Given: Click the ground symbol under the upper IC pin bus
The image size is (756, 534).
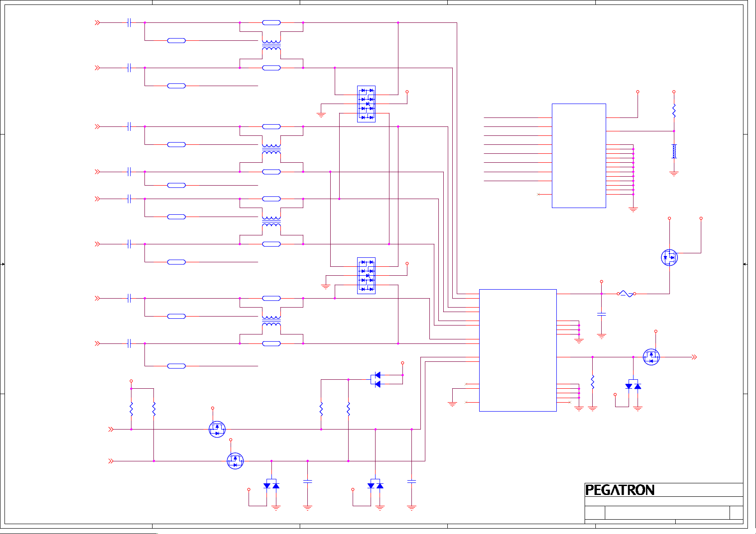Looking at the screenshot, I should point(633,209).
